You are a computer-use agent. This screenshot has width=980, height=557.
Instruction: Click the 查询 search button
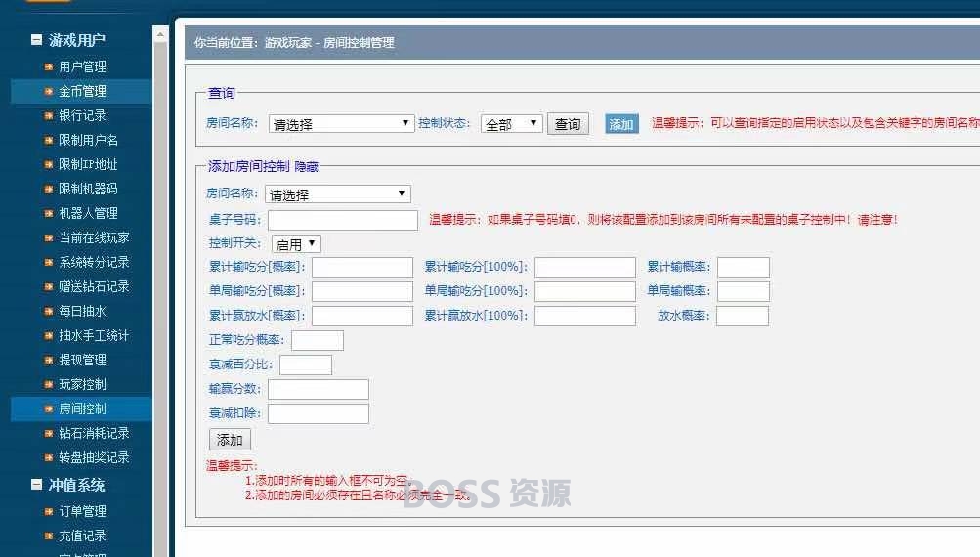[568, 124]
